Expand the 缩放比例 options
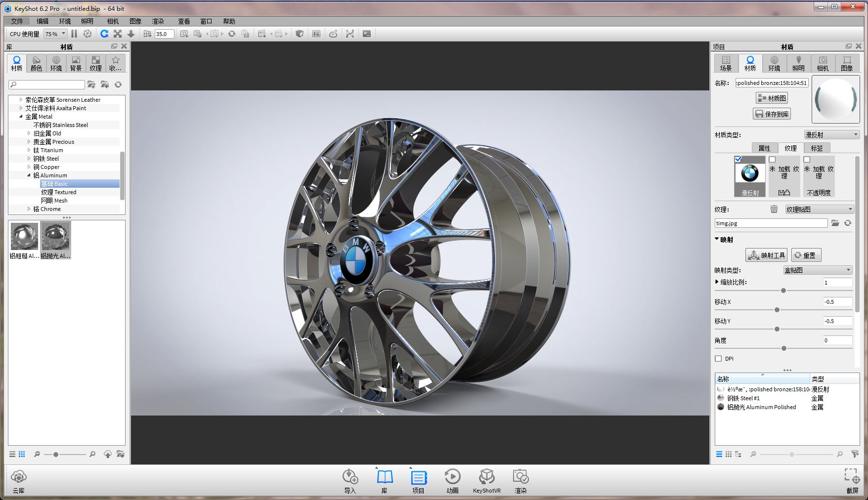The image size is (868, 500). pos(717,282)
